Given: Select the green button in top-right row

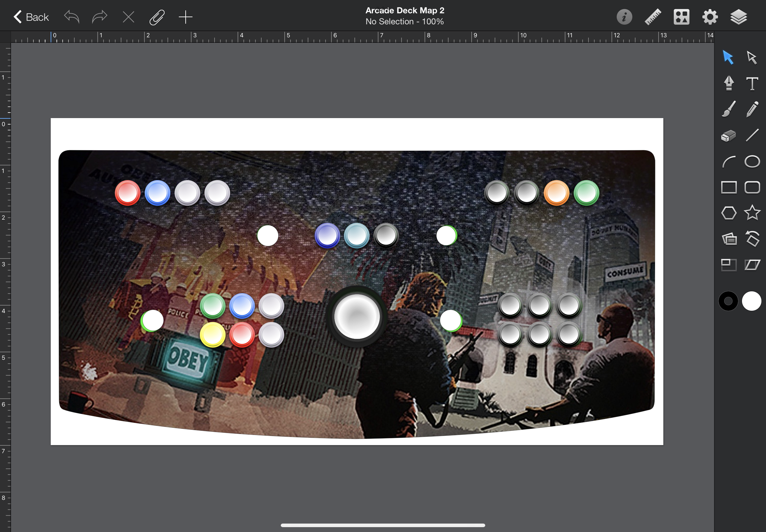Looking at the screenshot, I should pos(586,193).
